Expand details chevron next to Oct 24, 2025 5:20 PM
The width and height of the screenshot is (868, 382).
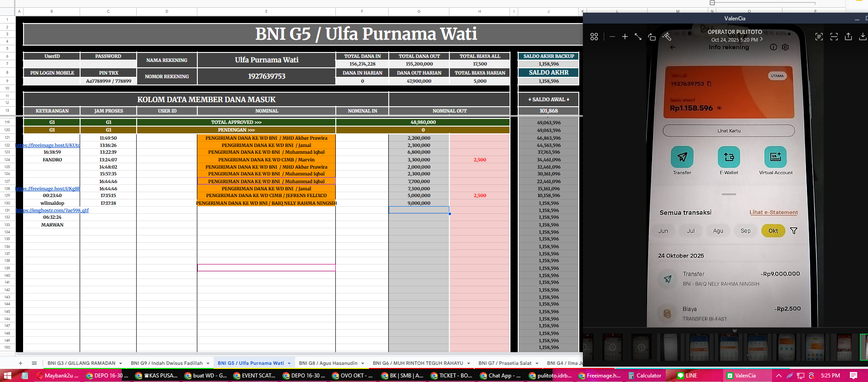point(762,39)
